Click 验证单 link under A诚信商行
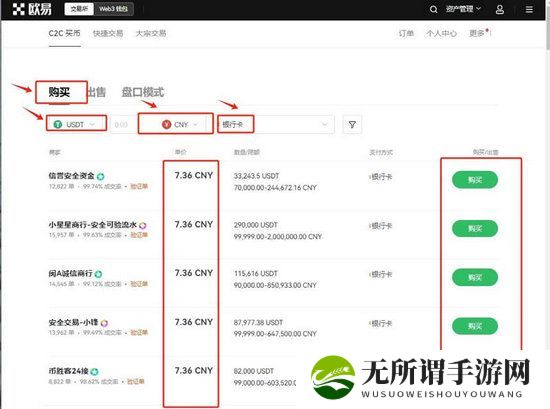This screenshot has height=409, width=550. coord(139,283)
